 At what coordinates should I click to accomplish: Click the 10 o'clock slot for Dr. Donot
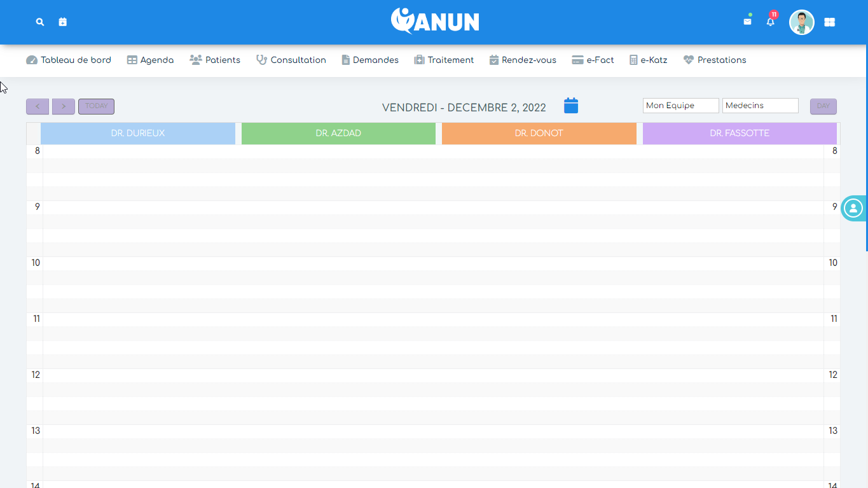(x=539, y=263)
